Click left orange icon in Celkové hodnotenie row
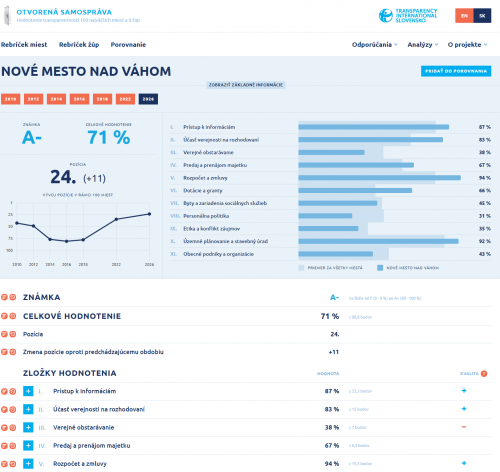Image resolution: width=500 pixels, height=472 pixels. (4, 316)
